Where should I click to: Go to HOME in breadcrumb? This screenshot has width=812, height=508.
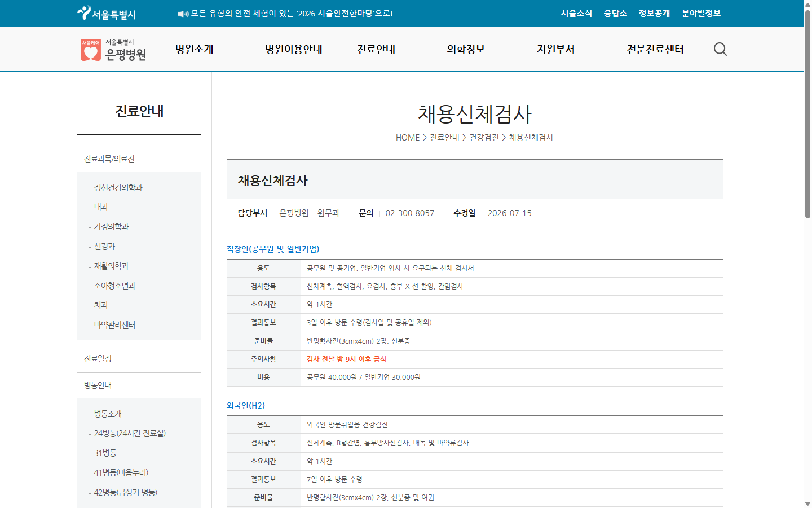coord(408,137)
